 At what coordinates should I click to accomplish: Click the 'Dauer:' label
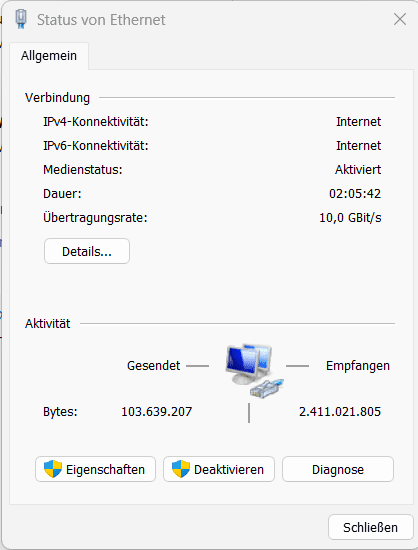click(x=62, y=194)
